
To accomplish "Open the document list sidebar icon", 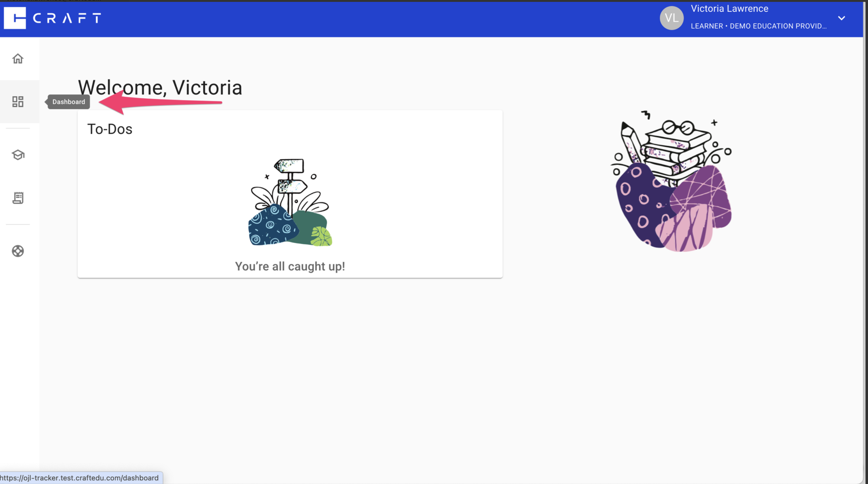I will click(18, 198).
